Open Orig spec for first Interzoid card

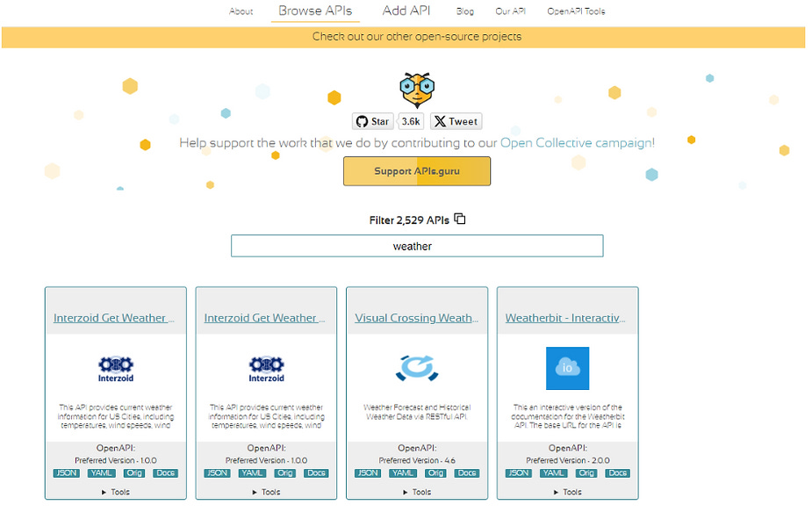134,473
